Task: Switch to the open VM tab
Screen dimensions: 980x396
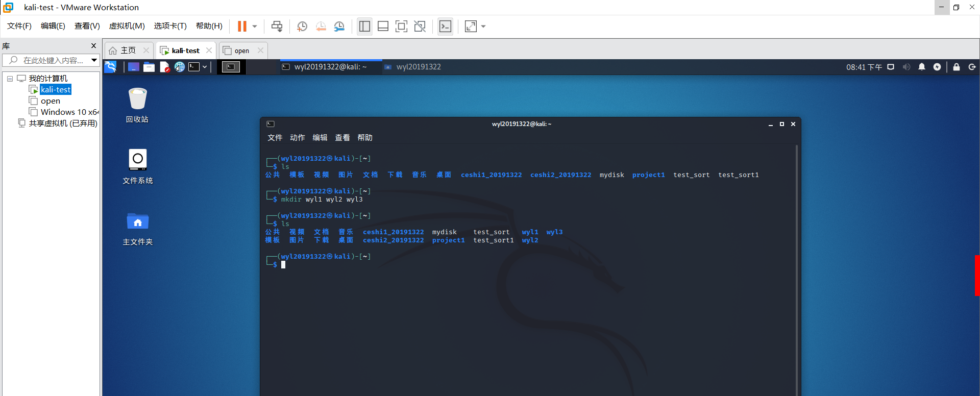Action: [242, 51]
